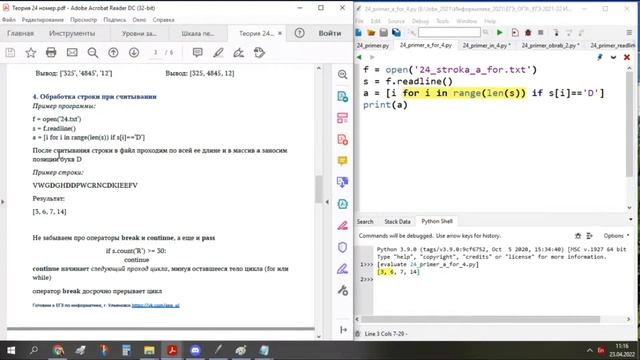Open the Acrobat help question mark
The width and height of the screenshot is (640, 360).
[x=299, y=33]
